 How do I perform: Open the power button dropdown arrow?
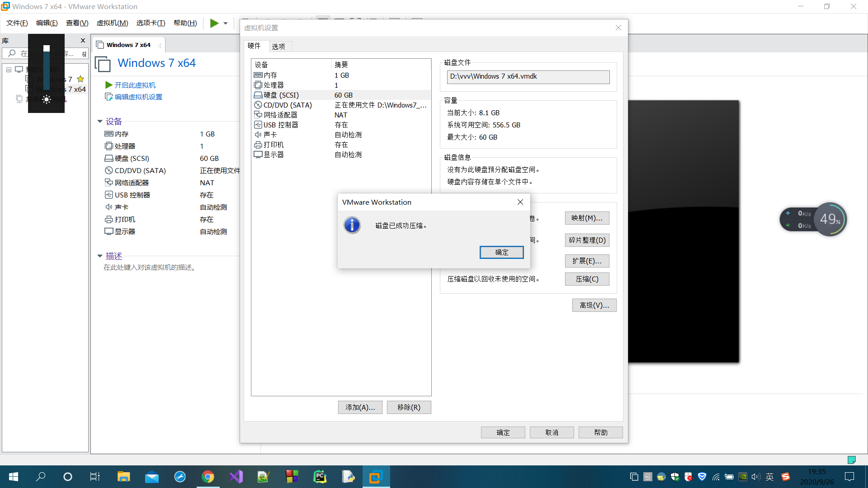click(225, 23)
